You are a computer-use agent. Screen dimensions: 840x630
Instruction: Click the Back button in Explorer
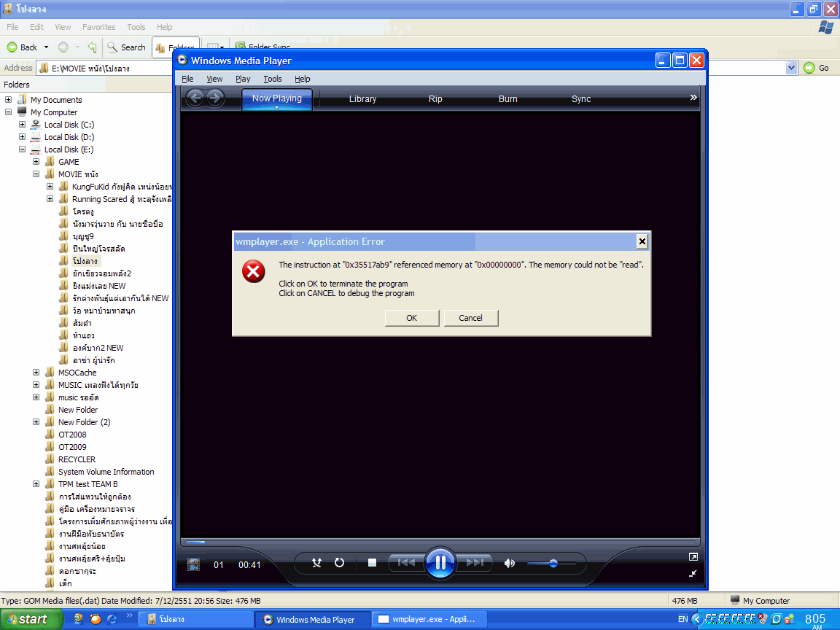(23, 47)
